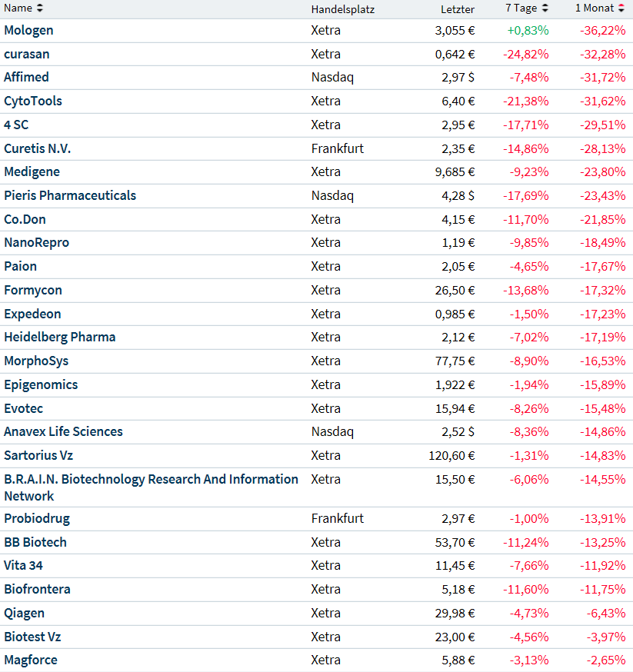View the MorphoSys stock details
Viewport: 633px width, 672px height.
36,361
